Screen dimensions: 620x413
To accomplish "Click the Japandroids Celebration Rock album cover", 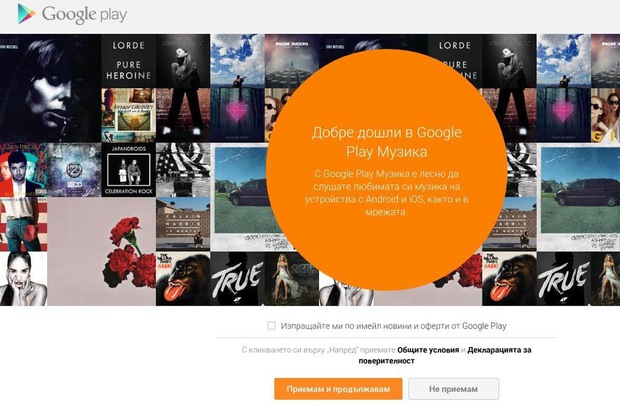I will (129, 170).
